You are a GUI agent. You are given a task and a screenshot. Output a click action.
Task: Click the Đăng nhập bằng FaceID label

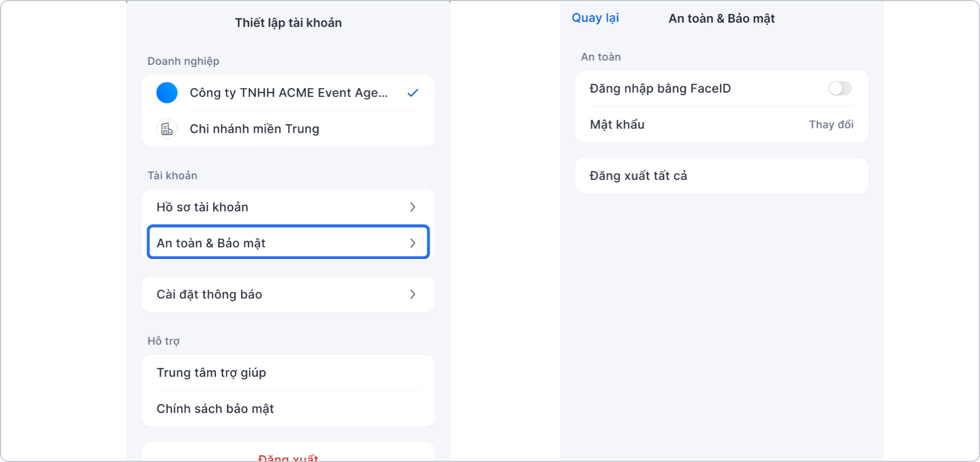[660, 88]
